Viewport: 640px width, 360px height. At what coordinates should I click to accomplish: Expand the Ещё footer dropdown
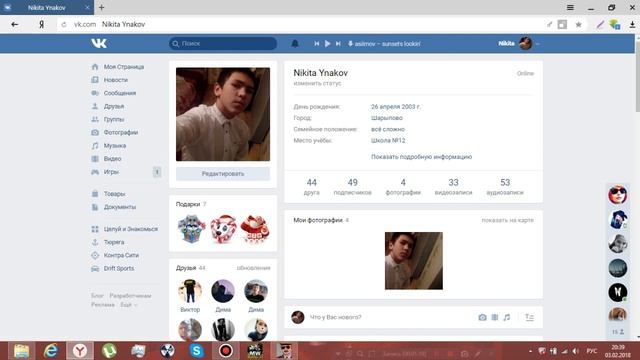tap(128, 305)
